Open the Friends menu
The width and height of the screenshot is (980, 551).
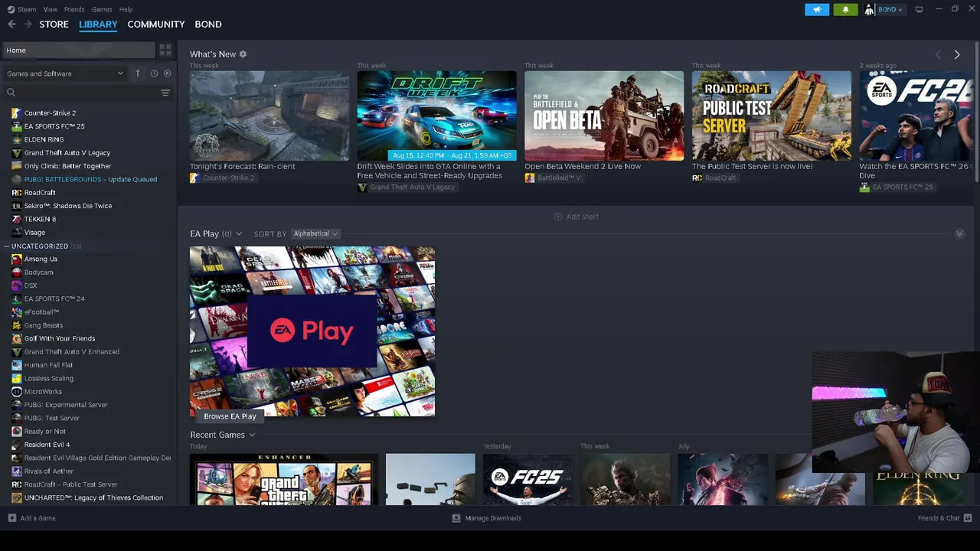coord(74,9)
